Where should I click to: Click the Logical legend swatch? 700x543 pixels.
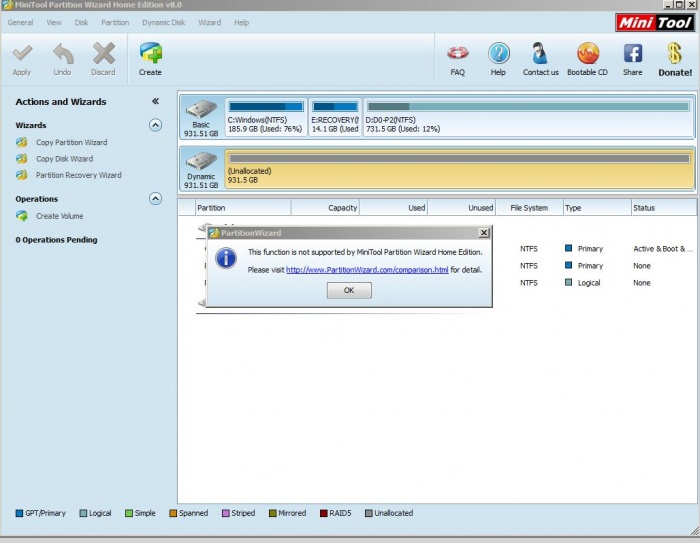coord(83,513)
